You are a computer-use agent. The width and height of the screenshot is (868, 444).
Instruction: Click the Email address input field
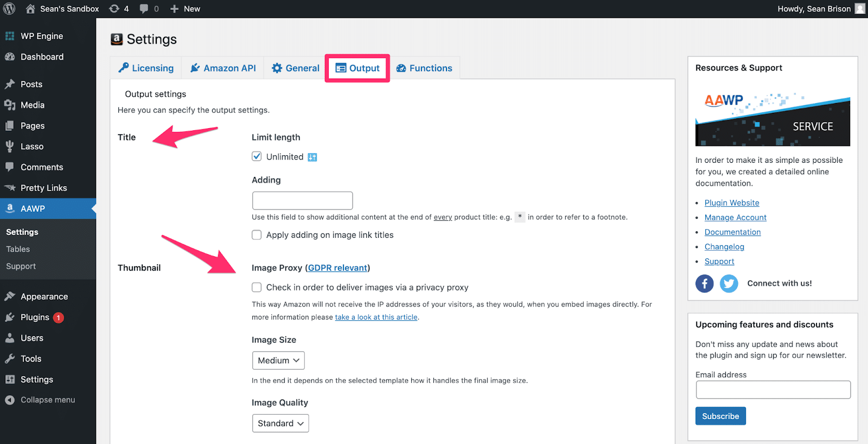pos(773,390)
